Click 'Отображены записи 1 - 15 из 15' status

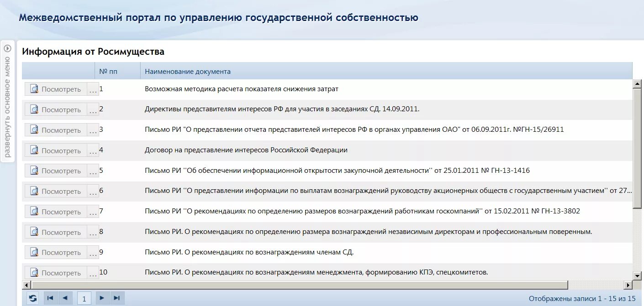pyautogui.click(x=582, y=299)
